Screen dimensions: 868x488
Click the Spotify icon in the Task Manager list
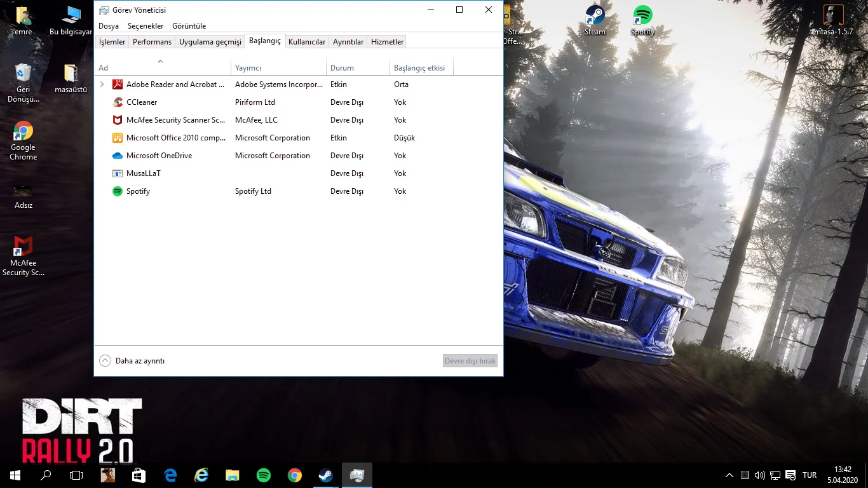point(117,191)
